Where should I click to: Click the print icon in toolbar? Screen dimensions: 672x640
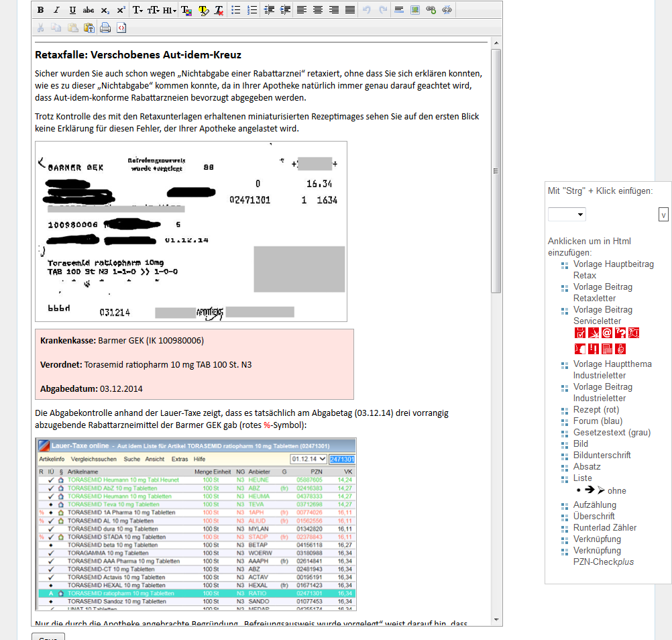[x=105, y=28]
